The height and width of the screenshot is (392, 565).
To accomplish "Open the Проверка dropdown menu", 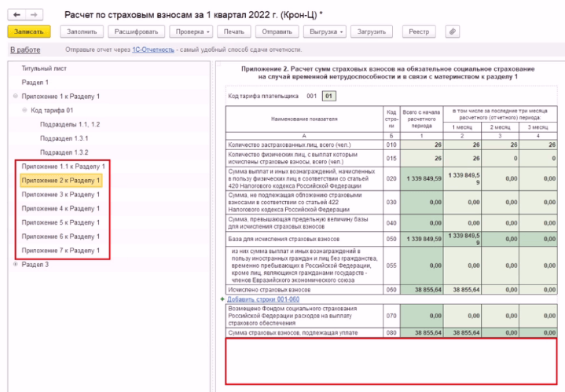I will point(192,32).
